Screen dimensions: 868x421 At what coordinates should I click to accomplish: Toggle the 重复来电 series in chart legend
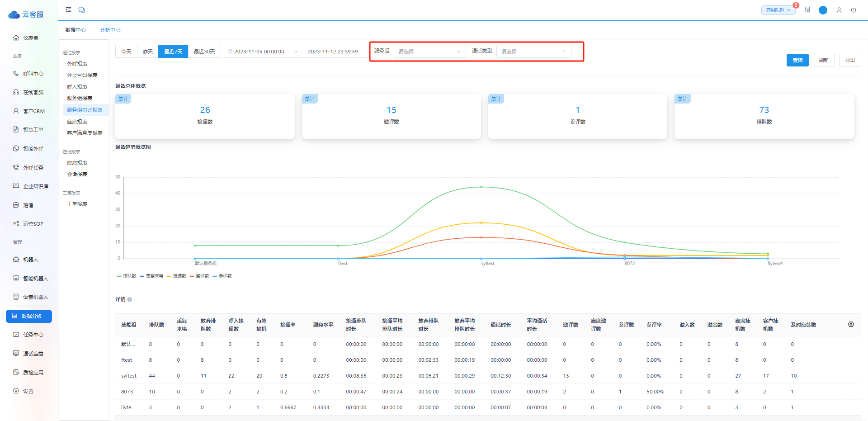pyautogui.click(x=151, y=276)
